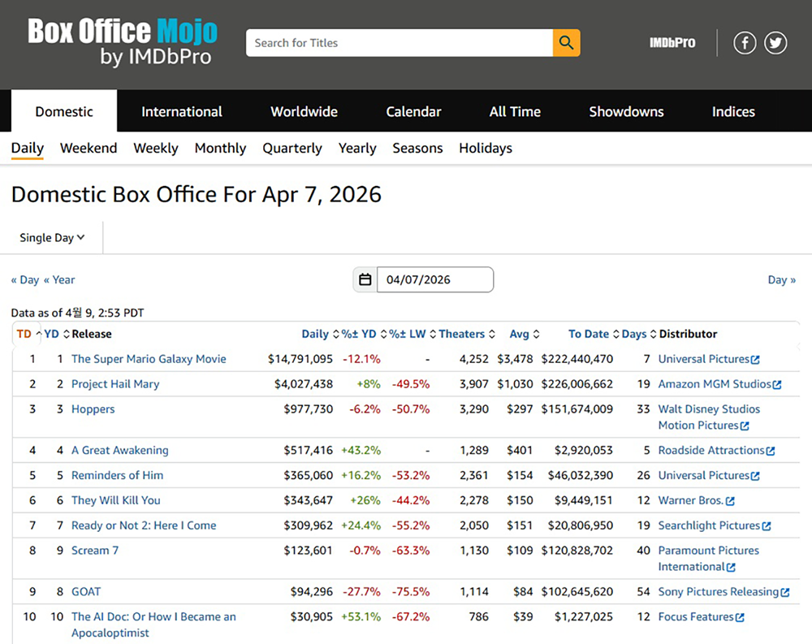The image size is (812, 644).
Task: Click external link icon next to Warner Bros.
Action: coord(730,501)
